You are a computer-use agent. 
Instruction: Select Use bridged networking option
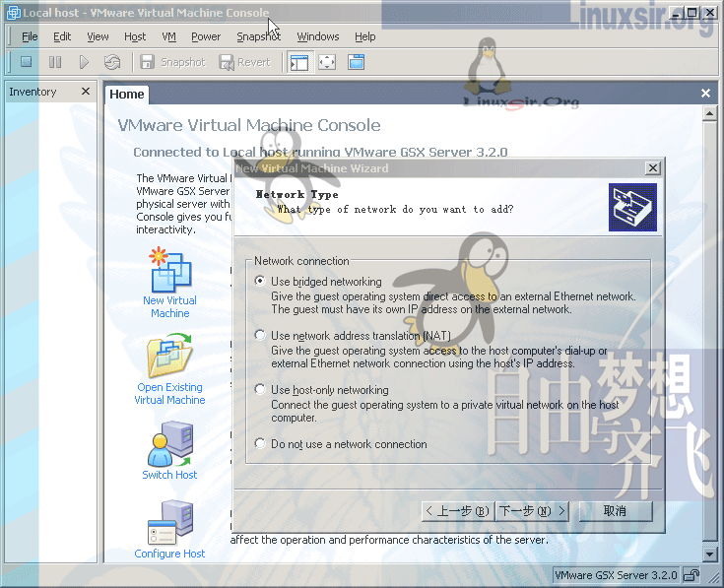pos(260,281)
